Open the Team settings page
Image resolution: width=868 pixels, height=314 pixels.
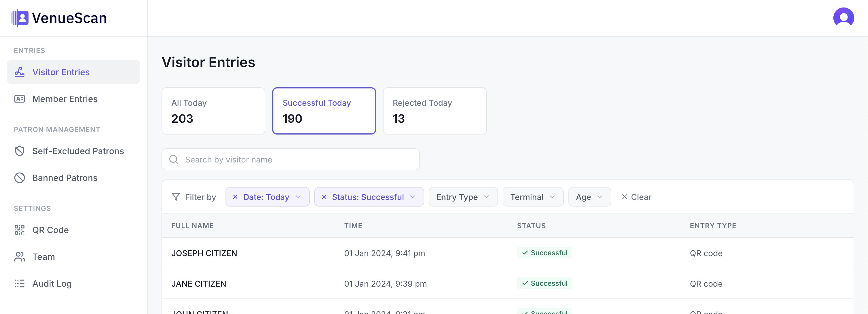coord(74,257)
